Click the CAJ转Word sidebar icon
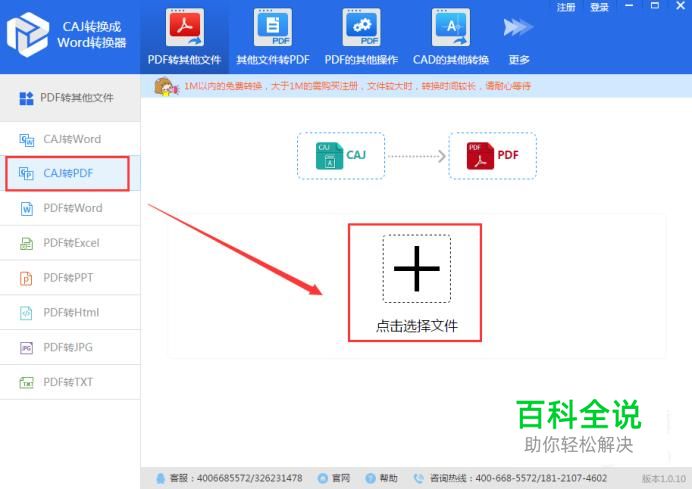This screenshot has width=692, height=489. pyautogui.click(x=26, y=140)
